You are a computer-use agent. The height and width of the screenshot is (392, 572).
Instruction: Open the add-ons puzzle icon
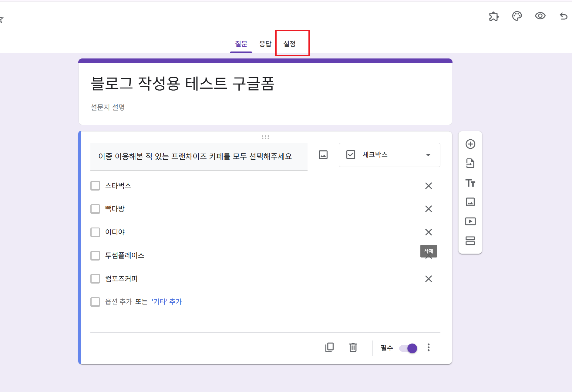pos(494,16)
